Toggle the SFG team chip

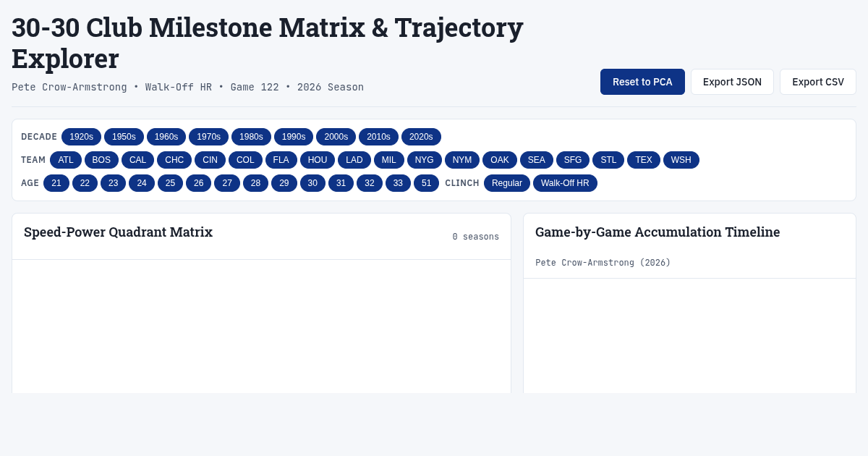pos(573,160)
